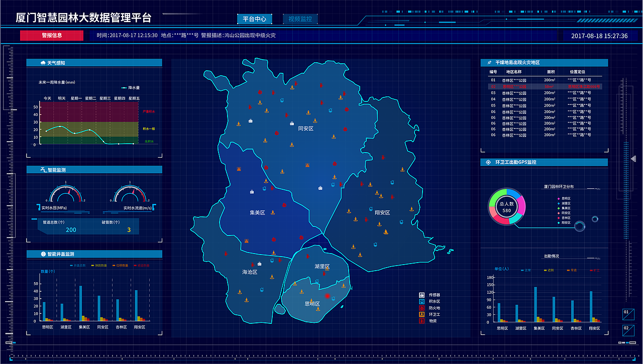Toggle 杏林区 in donut chart legend
Viewport: 643px width, 364px height.
point(564,218)
